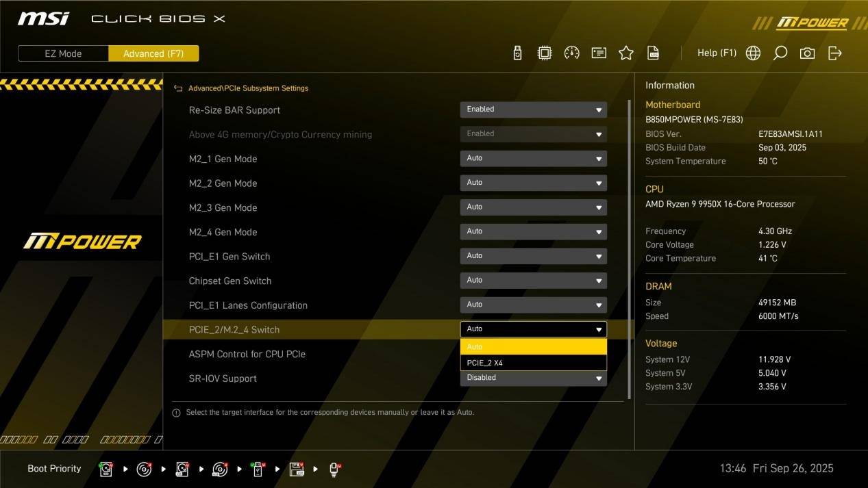This screenshot has height=488, width=868.
Task: Switch to EZ Mode tab
Action: 63,53
